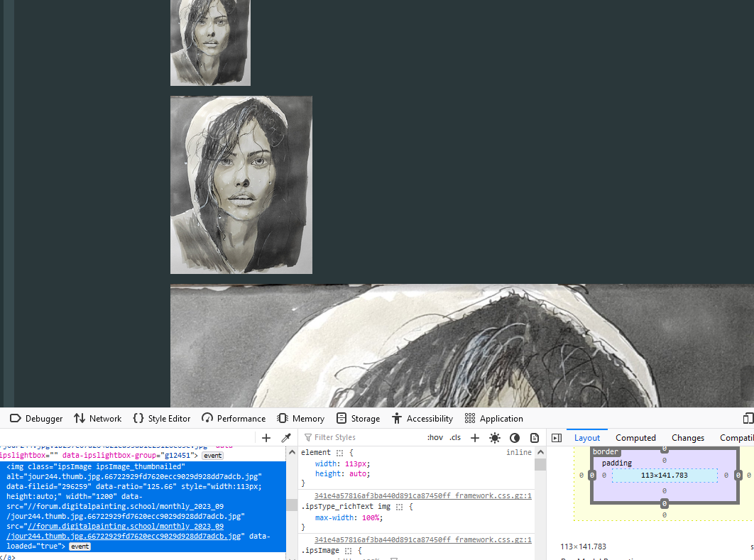This screenshot has height=560, width=754.
Task: Add a new CSS rule in the styles toolbar
Action: [x=475, y=438]
